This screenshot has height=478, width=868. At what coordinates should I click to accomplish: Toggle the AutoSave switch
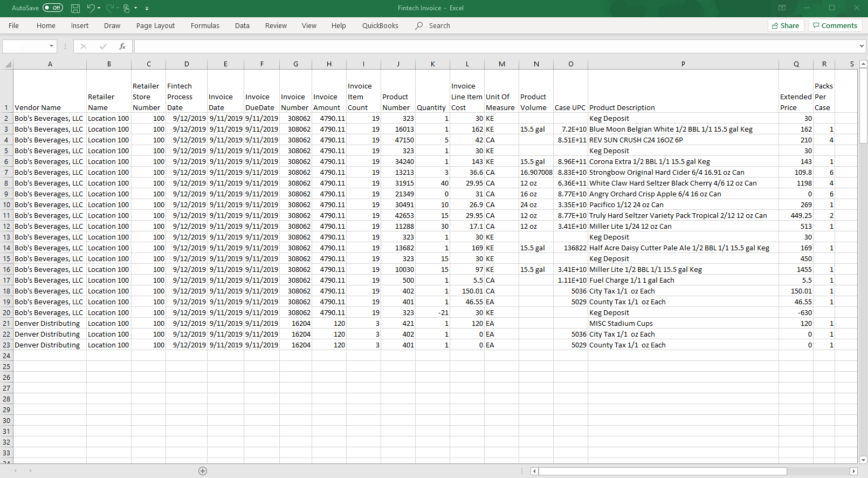tap(53, 8)
